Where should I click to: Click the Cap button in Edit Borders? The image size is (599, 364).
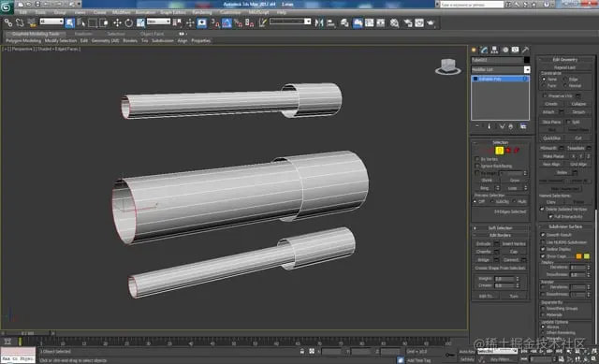[514, 252]
